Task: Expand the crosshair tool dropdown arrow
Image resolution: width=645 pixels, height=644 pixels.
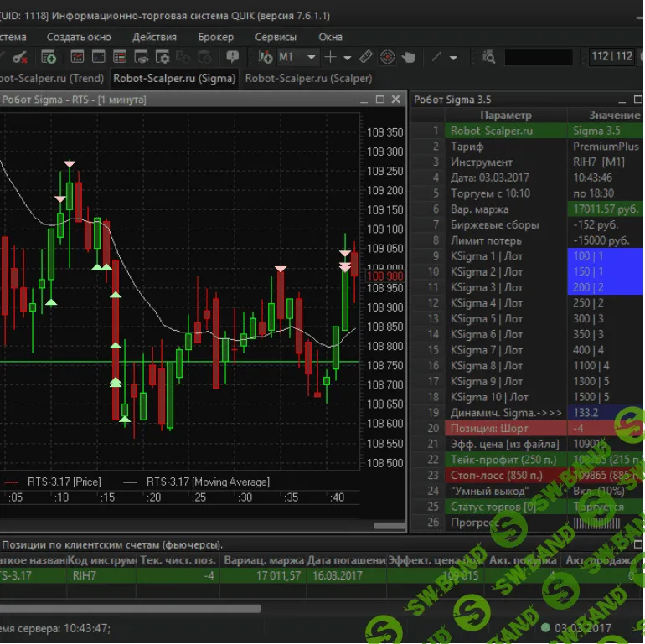Action: (x=348, y=58)
